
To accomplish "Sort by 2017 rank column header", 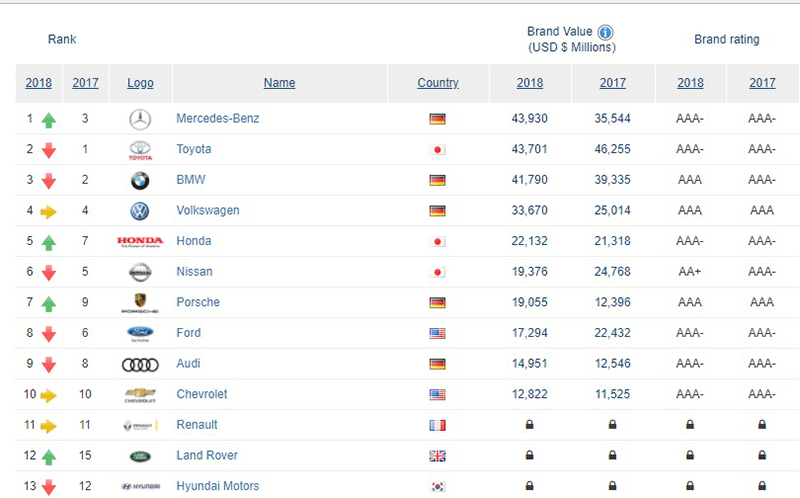I will (x=85, y=83).
